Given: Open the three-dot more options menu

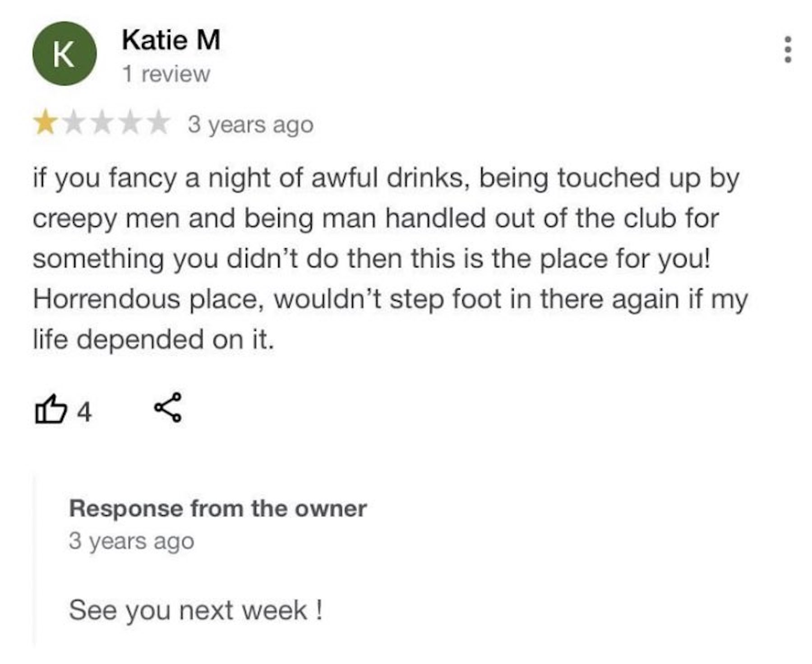Looking at the screenshot, I should [x=788, y=50].
